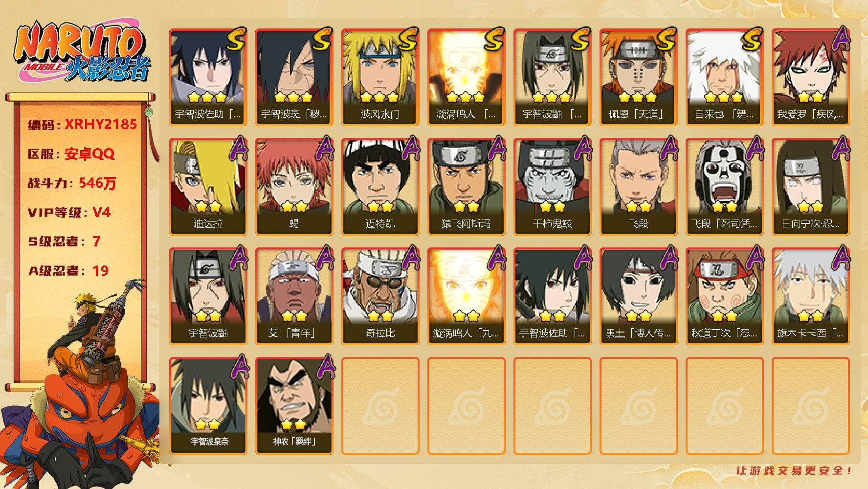Select the 波风水门 ninja card
This screenshot has width=868, height=489.
coord(380,77)
